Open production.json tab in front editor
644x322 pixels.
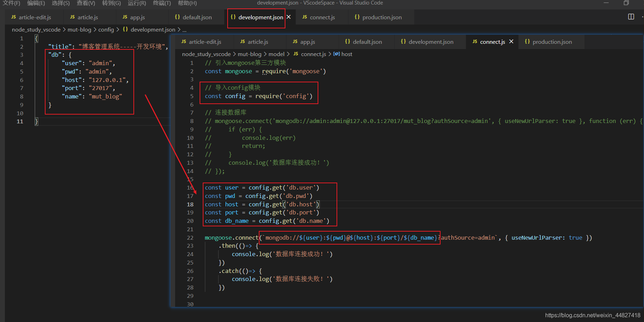pos(552,42)
